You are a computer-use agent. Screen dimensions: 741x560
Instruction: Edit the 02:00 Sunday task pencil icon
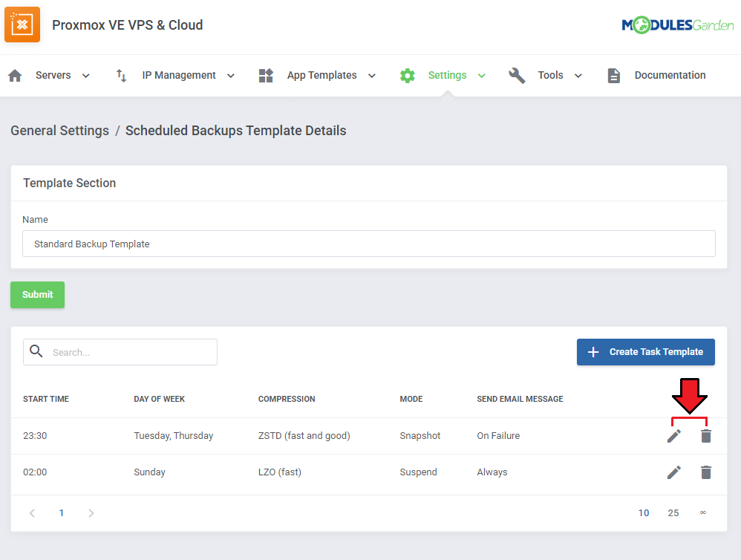[674, 472]
